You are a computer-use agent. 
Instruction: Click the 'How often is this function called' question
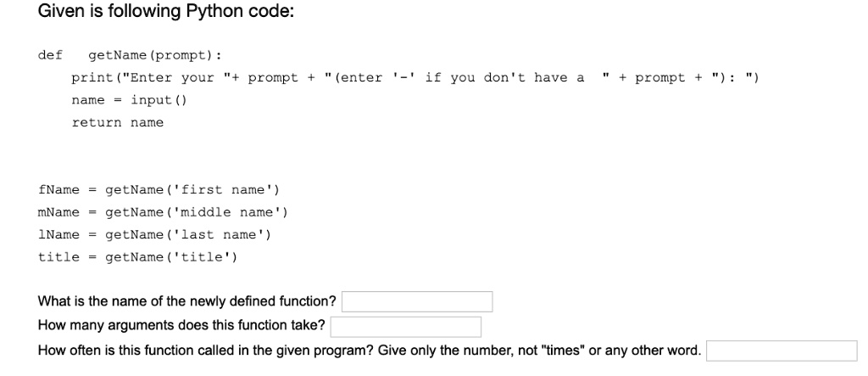tap(370, 351)
